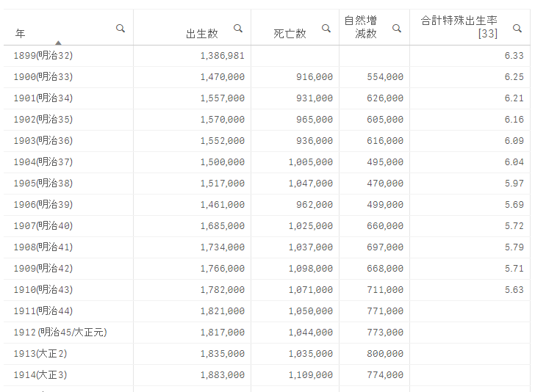The height and width of the screenshot is (392, 535).
Task: Click the 800,000 natural increase value
Action: click(384, 354)
